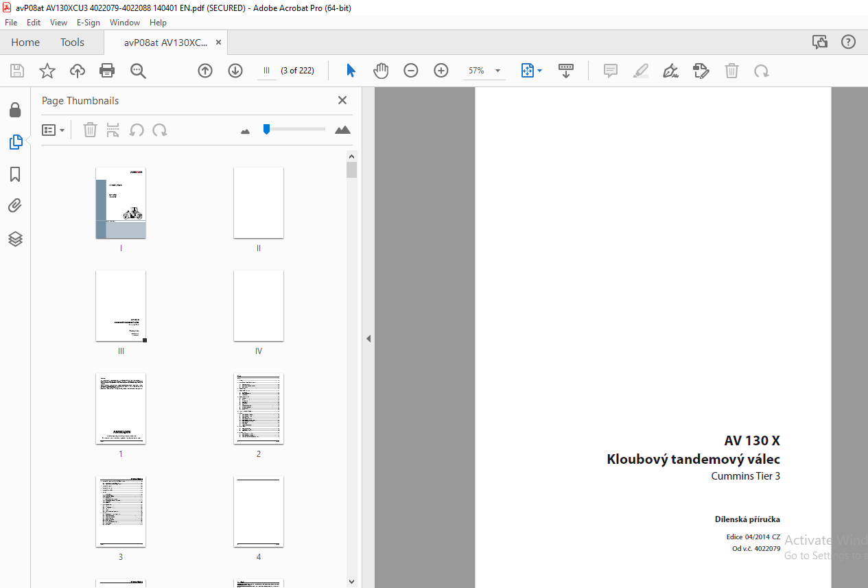Click the Save file icon

17,71
